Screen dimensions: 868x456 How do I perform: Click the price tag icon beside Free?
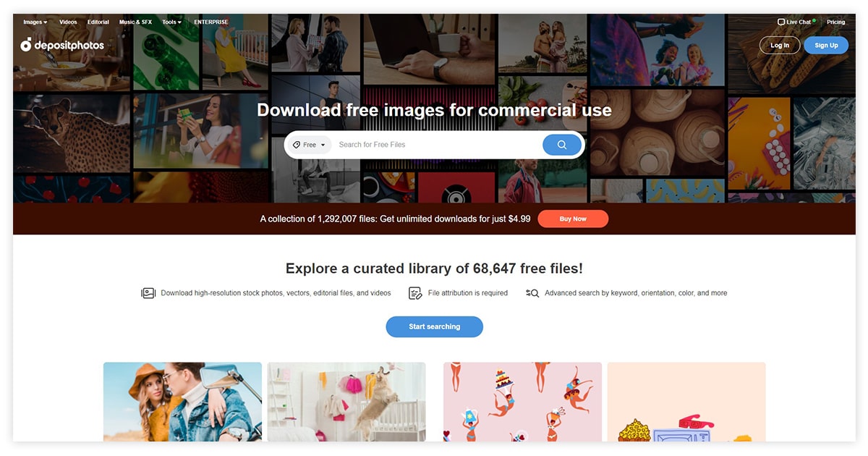(x=297, y=145)
